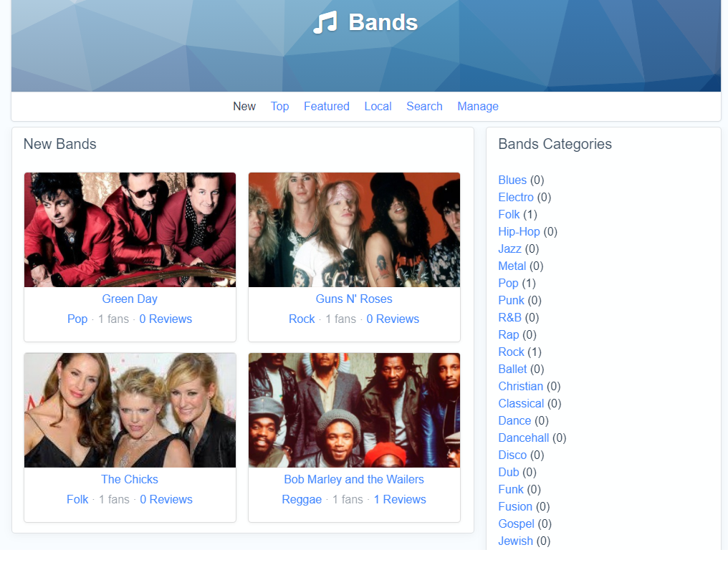This screenshot has width=728, height=570.
Task: Click the Reggae genre link
Action: pyautogui.click(x=302, y=499)
